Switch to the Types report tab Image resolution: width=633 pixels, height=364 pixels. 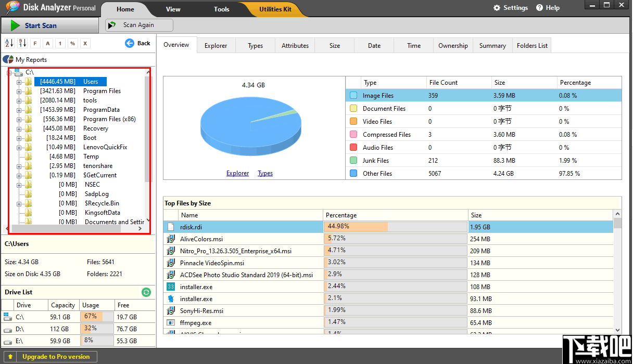point(255,45)
